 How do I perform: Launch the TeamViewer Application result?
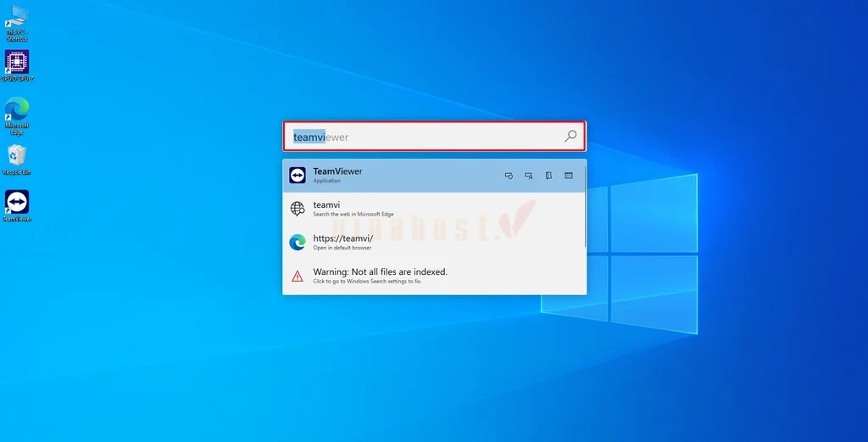434,176
